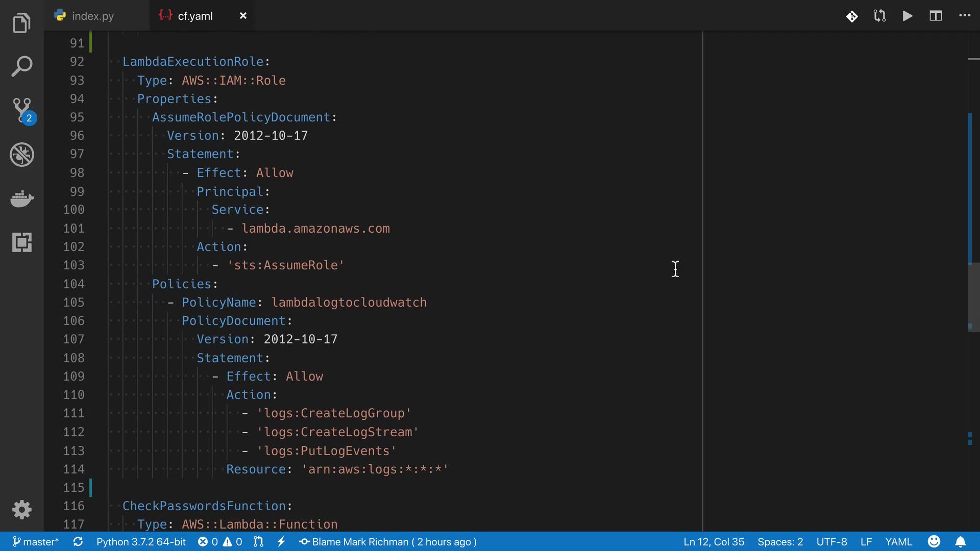The height and width of the screenshot is (551, 980).
Task: Change YAML language mode
Action: coord(898,542)
